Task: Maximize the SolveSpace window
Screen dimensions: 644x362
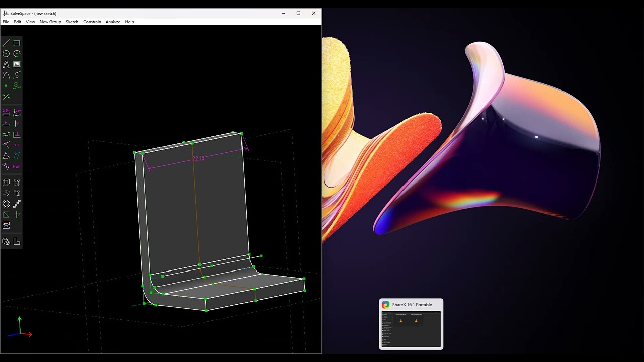Action: pyautogui.click(x=298, y=13)
